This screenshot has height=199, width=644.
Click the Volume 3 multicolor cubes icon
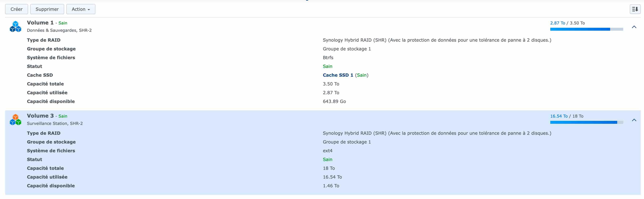tap(15, 120)
